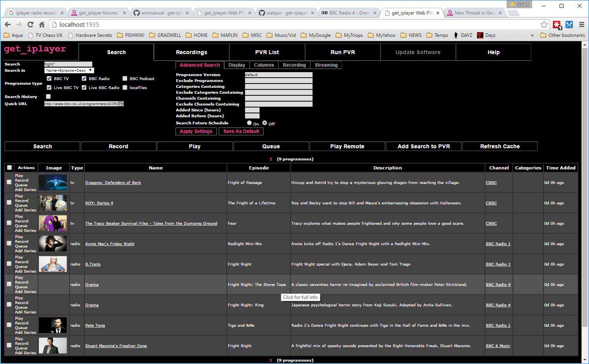
Task: Open the Stuart Maconie's Freakier Zone link
Action: pyautogui.click(x=116, y=346)
